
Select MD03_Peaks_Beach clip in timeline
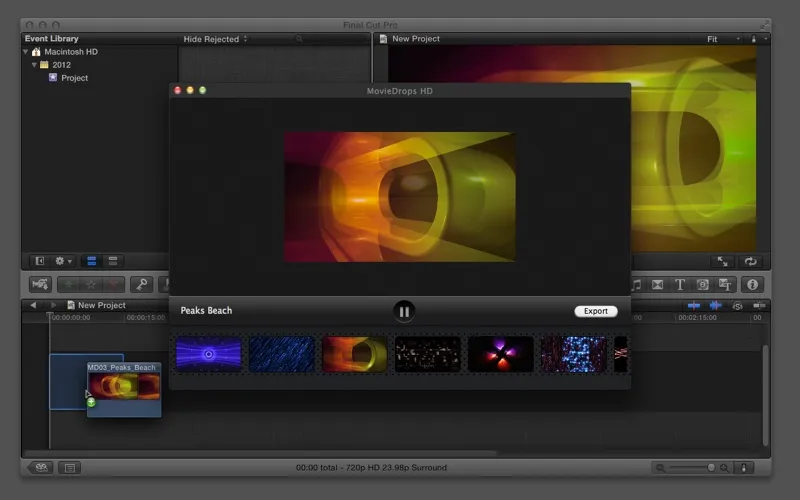click(x=124, y=390)
